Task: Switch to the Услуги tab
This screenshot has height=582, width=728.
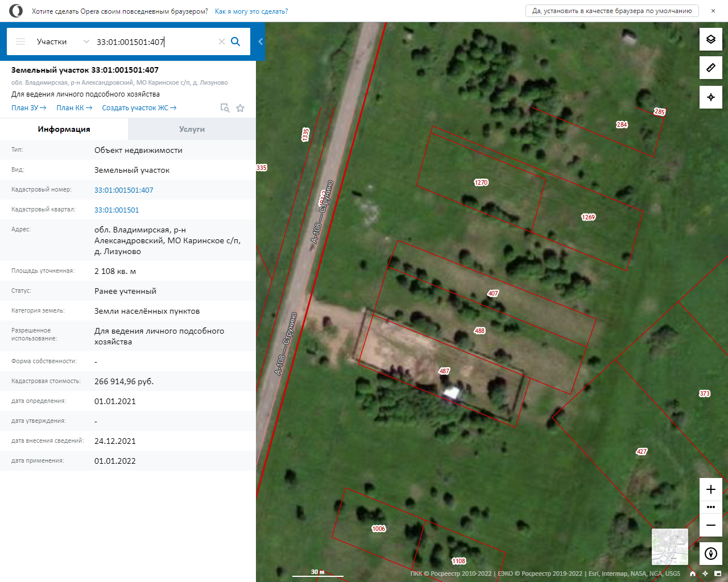Action: [x=192, y=129]
